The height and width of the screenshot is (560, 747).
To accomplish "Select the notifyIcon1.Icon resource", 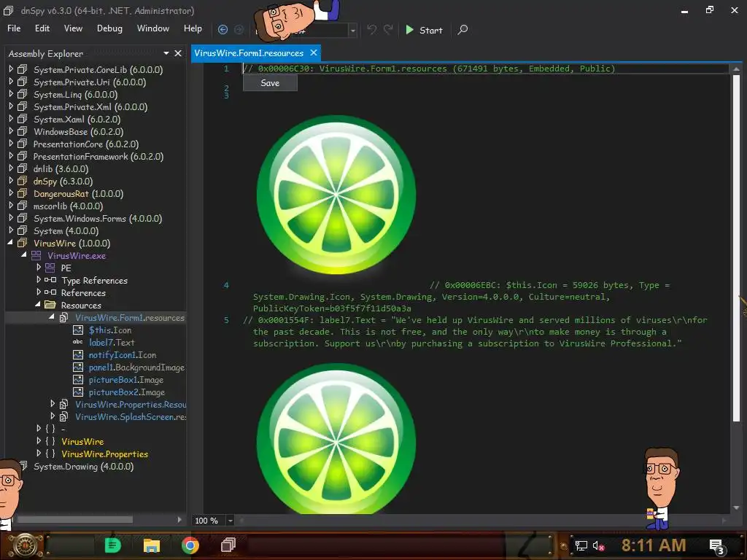I will [x=123, y=355].
